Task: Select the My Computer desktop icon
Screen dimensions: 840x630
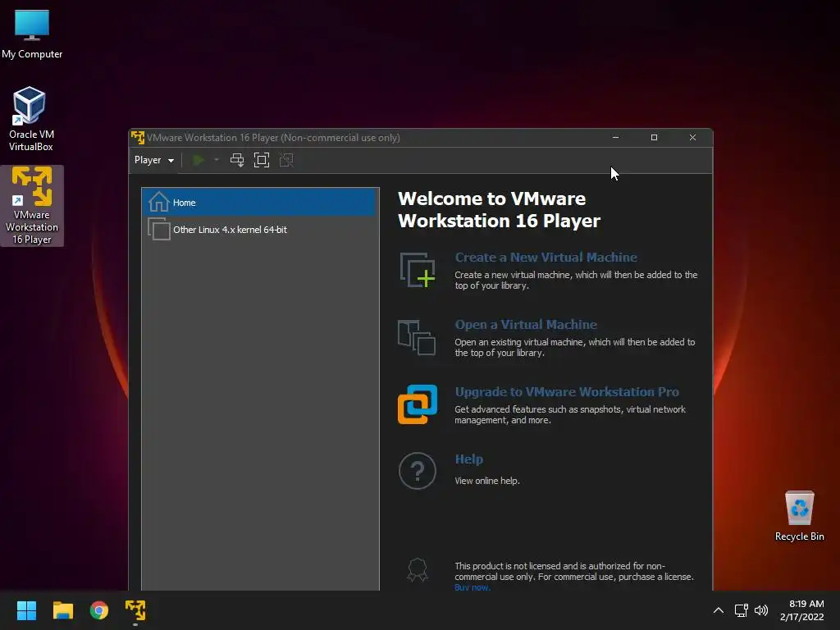Action: click(x=32, y=34)
